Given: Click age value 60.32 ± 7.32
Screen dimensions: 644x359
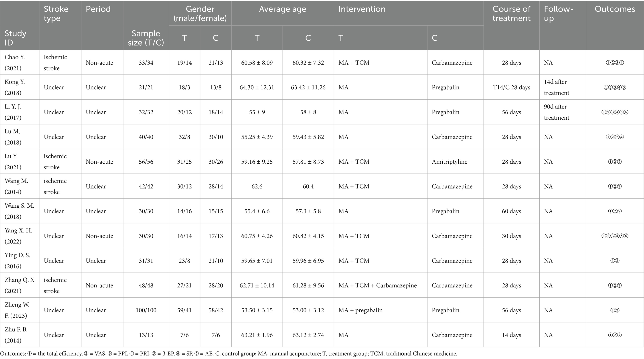Looking at the screenshot, I should (x=308, y=63).
